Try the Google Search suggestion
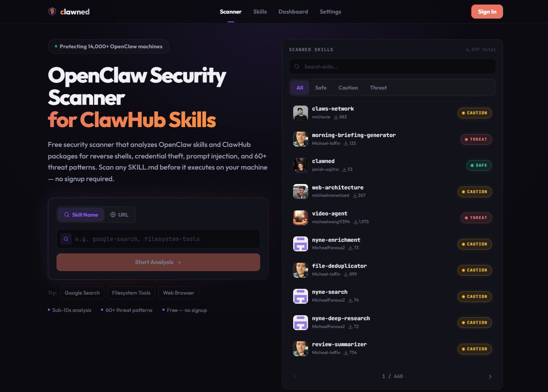 (x=82, y=293)
